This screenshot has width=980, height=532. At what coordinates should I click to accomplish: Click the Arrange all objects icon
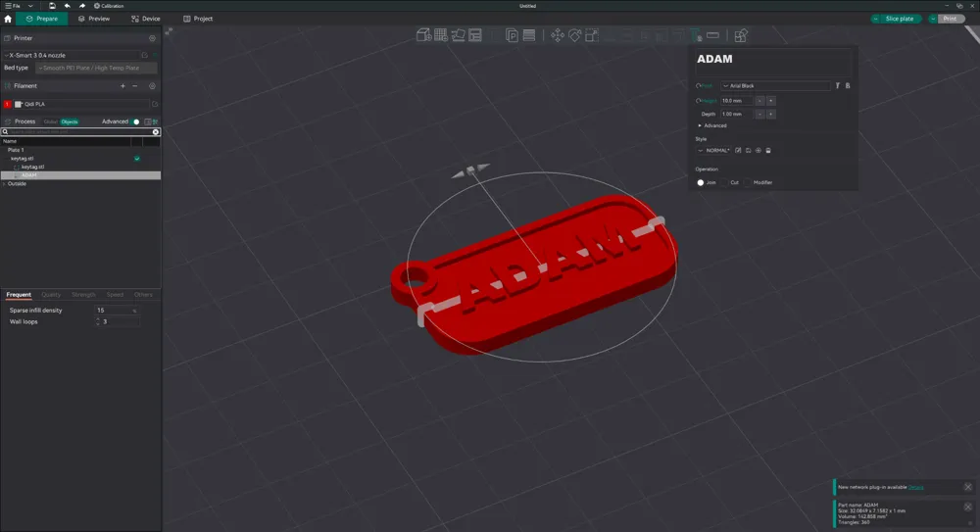coord(475,35)
